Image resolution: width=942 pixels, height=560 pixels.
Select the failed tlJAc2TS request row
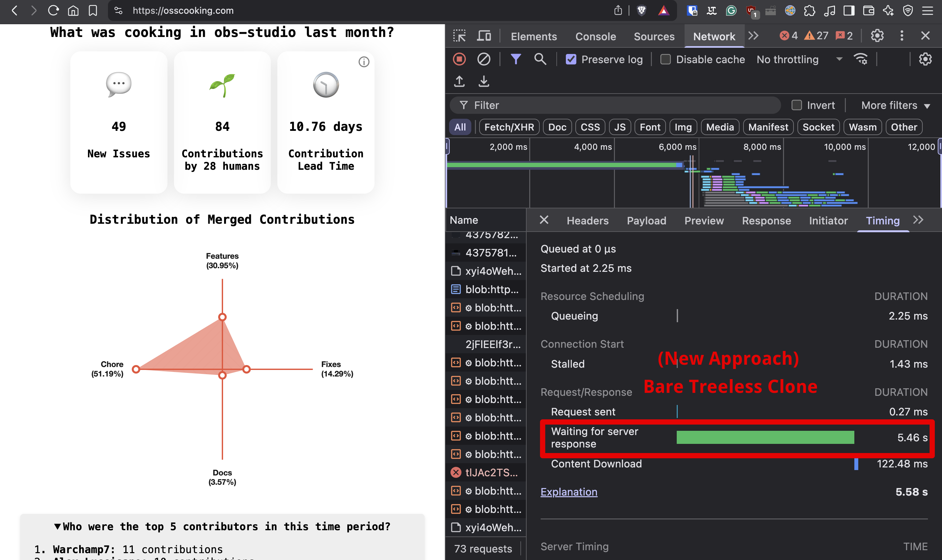point(486,472)
